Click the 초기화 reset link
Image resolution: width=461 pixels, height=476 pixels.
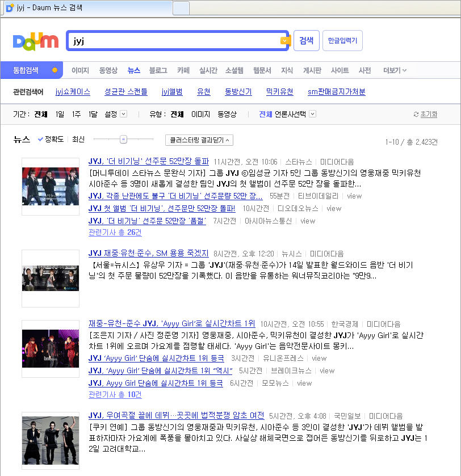pyautogui.click(x=429, y=114)
